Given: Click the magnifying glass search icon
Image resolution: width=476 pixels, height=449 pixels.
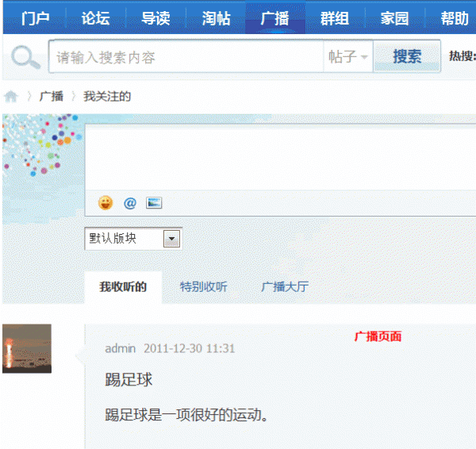Looking at the screenshot, I should (25, 58).
